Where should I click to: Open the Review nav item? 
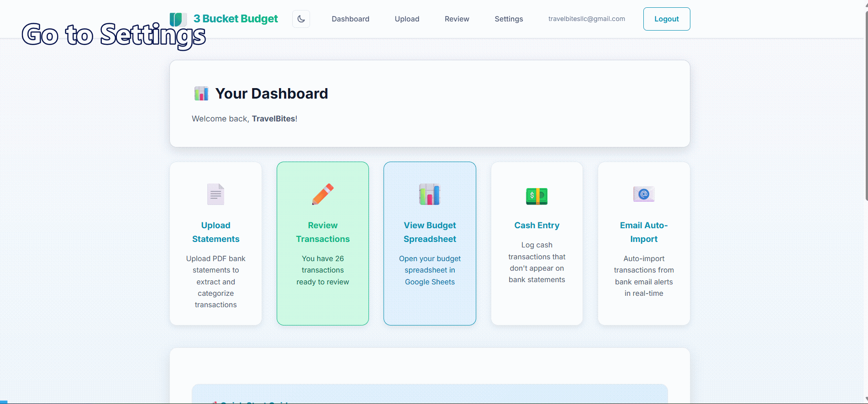point(457,19)
